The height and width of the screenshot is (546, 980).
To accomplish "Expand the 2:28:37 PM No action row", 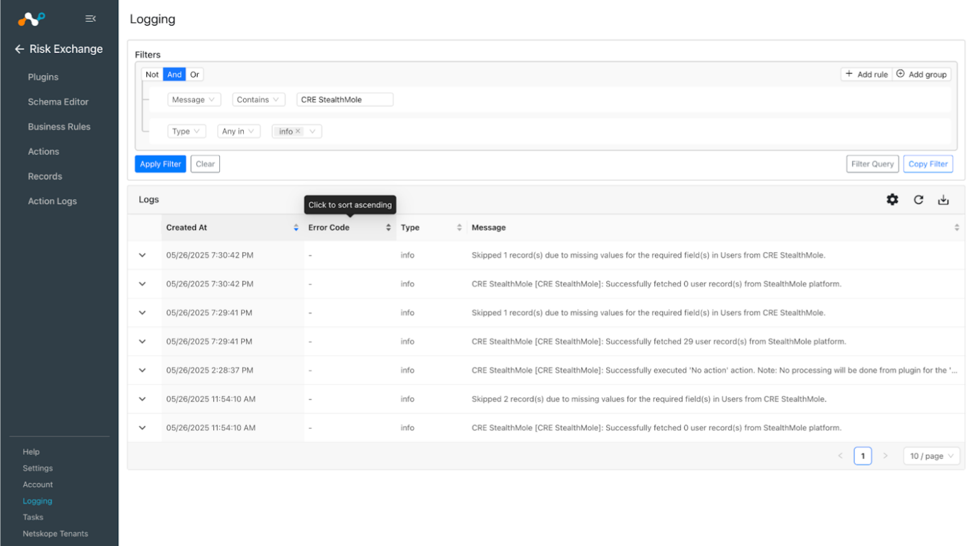I will tap(142, 370).
